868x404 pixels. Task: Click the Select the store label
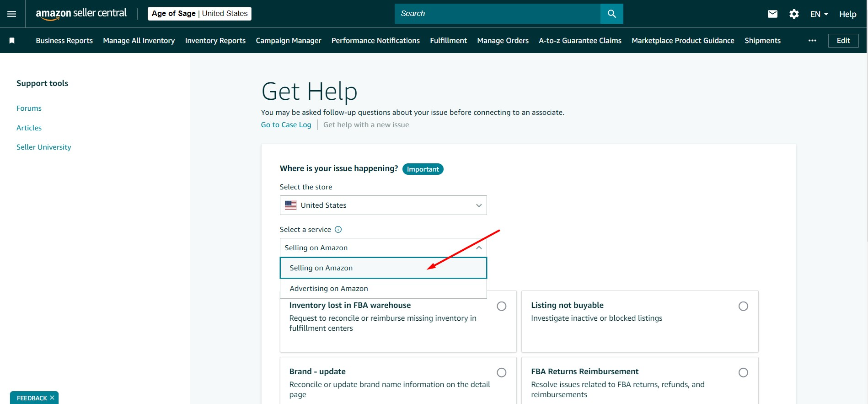tap(306, 187)
